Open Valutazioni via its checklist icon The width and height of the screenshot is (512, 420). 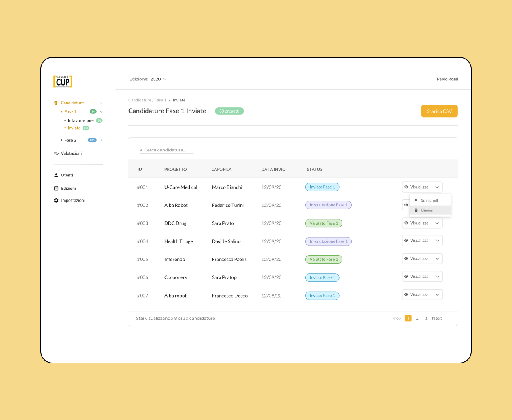[x=55, y=153]
